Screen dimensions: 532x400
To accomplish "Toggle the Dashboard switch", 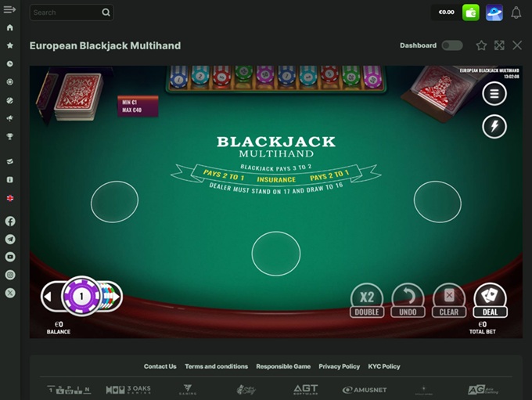I will coord(452,45).
